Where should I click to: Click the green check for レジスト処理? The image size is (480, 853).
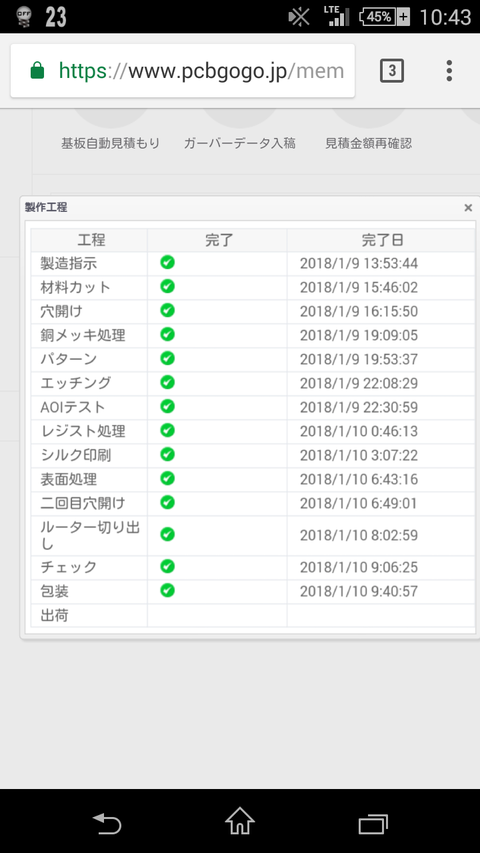168,430
